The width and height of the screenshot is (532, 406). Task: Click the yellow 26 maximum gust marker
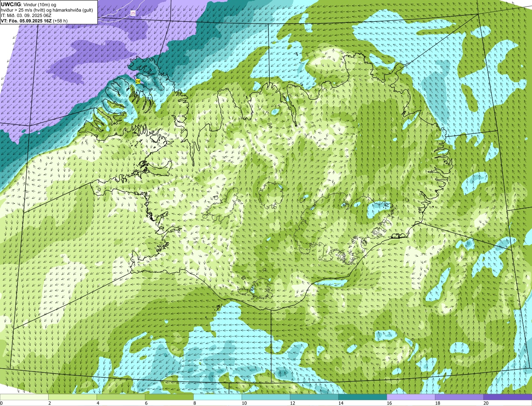coord(138,81)
